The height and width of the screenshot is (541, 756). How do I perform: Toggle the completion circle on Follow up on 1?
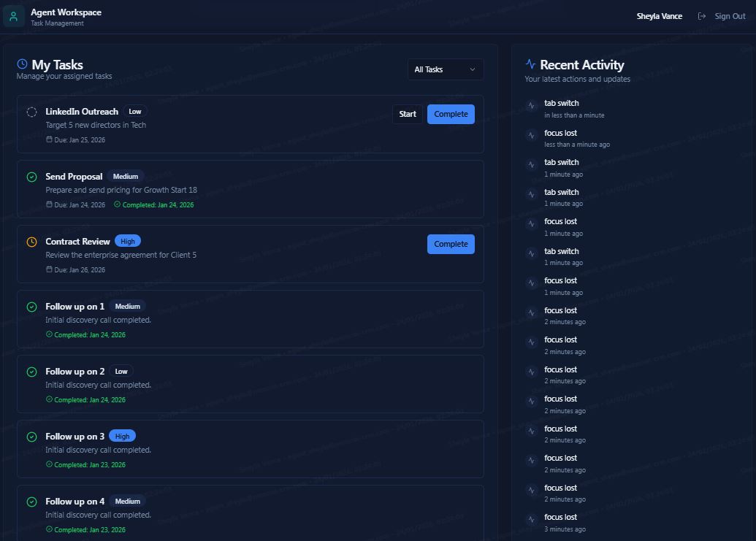coord(31,307)
